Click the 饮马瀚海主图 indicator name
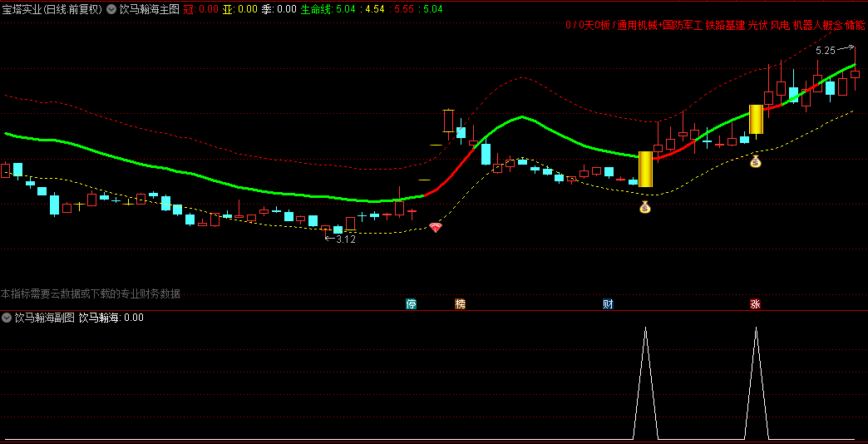Screen dimensions: 868x444 click(x=149, y=9)
